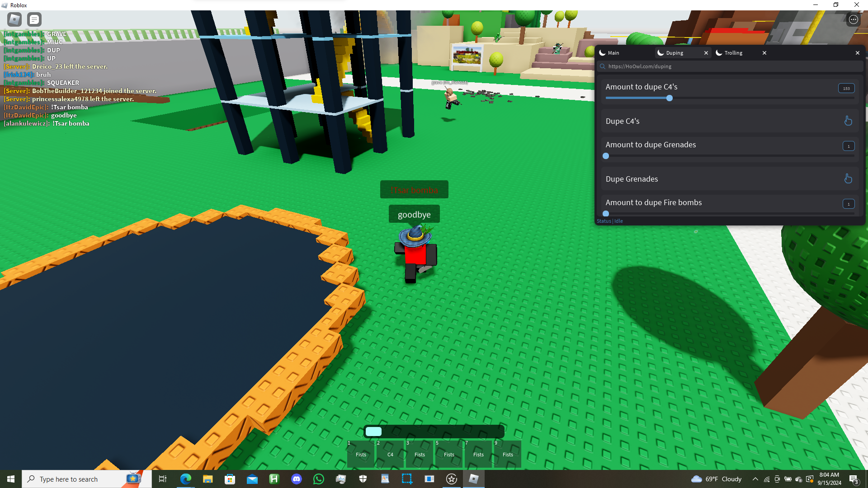Click the circled star icon in the taskbar
868x488 pixels.
click(x=451, y=479)
